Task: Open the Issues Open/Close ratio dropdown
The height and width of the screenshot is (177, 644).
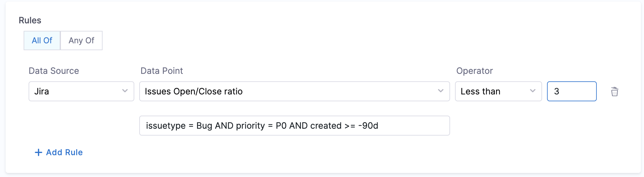Action: pos(286,91)
